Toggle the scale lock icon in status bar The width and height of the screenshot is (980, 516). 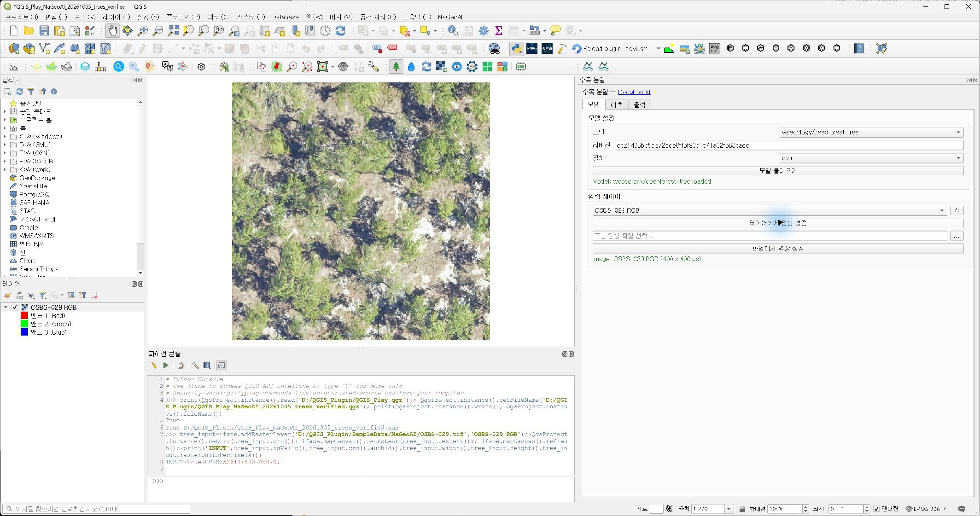coord(742,509)
